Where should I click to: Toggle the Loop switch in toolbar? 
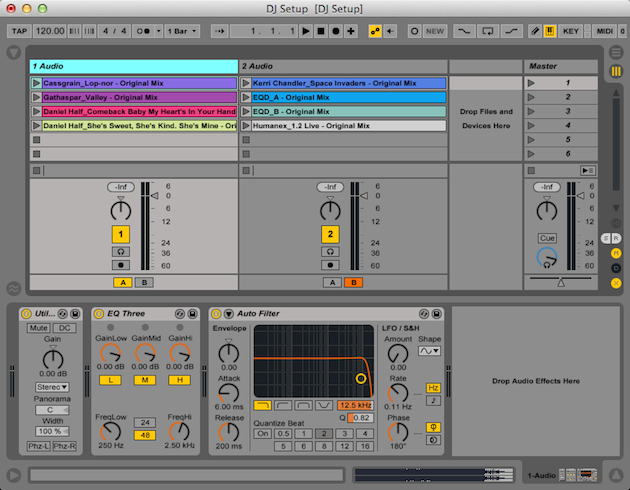click(488, 31)
